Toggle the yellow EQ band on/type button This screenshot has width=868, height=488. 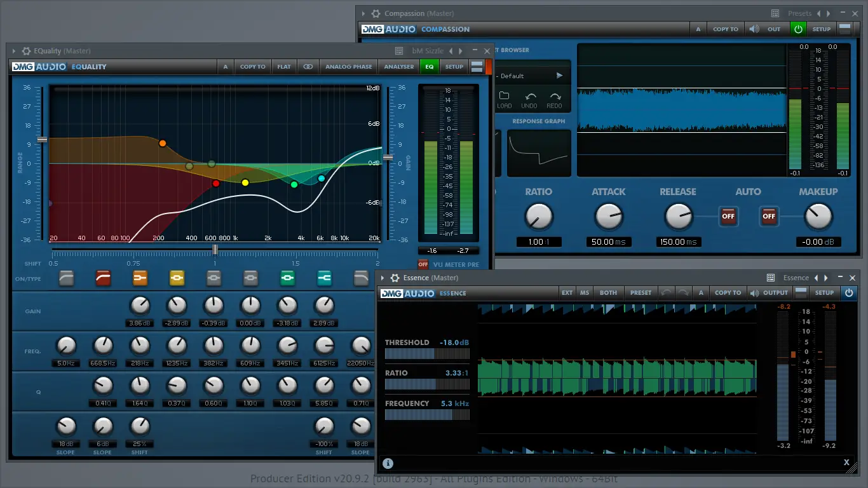[177, 278]
